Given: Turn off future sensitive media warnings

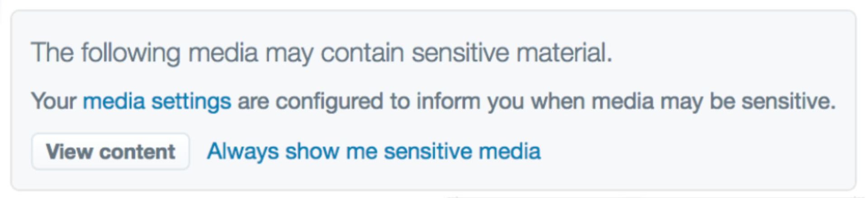Looking at the screenshot, I should (x=373, y=151).
